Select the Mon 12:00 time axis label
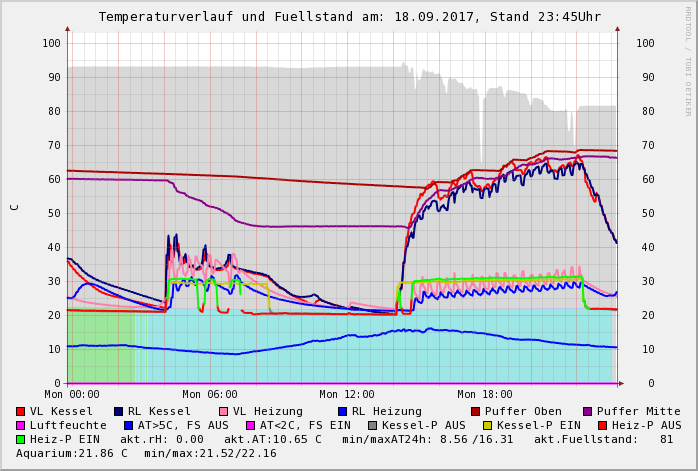Screen dimensions: 698x471 [x=347, y=395]
